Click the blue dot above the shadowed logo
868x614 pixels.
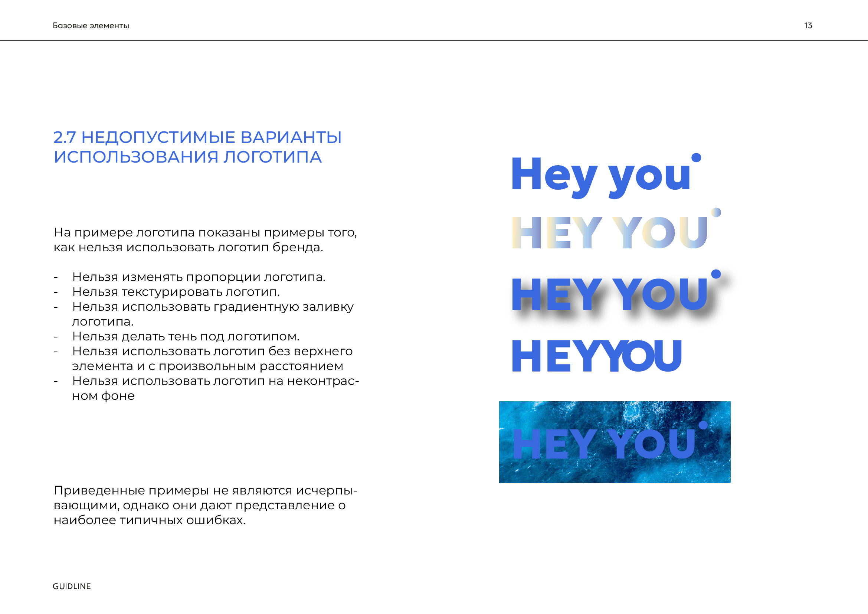pyautogui.click(x=716, y=274)
